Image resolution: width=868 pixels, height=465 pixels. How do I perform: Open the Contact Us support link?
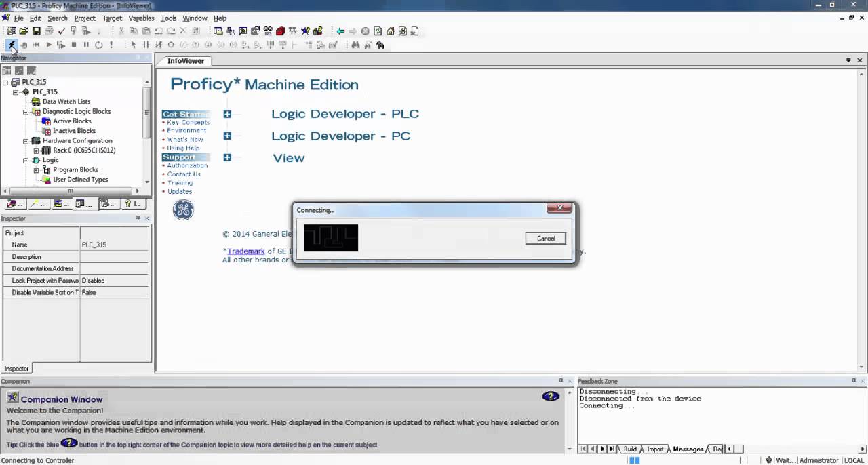(x=184, y=174)
